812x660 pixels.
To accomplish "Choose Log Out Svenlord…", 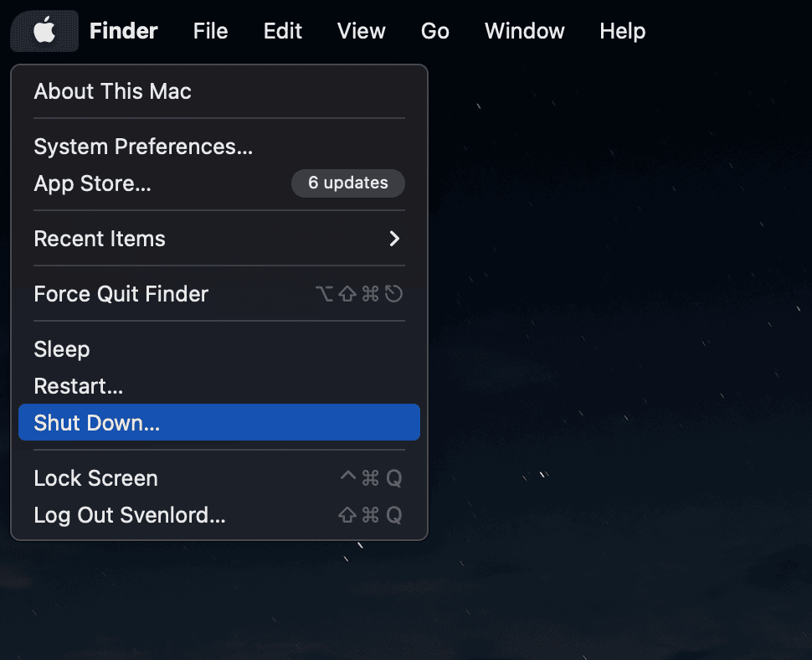I will 129,515.
